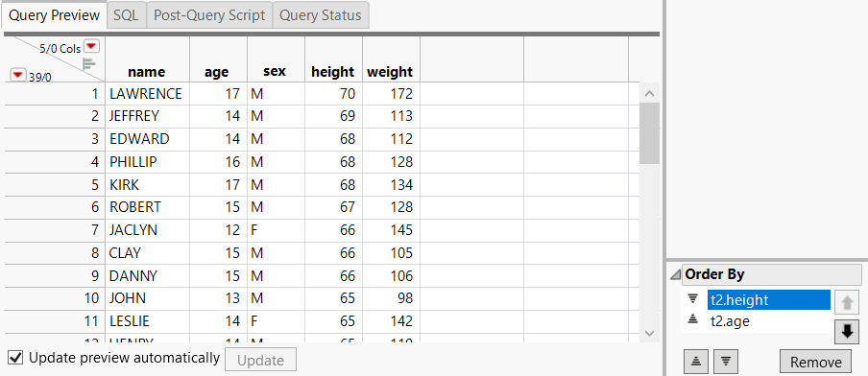Select row number 1
Viewport: 868px width, 376px height.
54,94
